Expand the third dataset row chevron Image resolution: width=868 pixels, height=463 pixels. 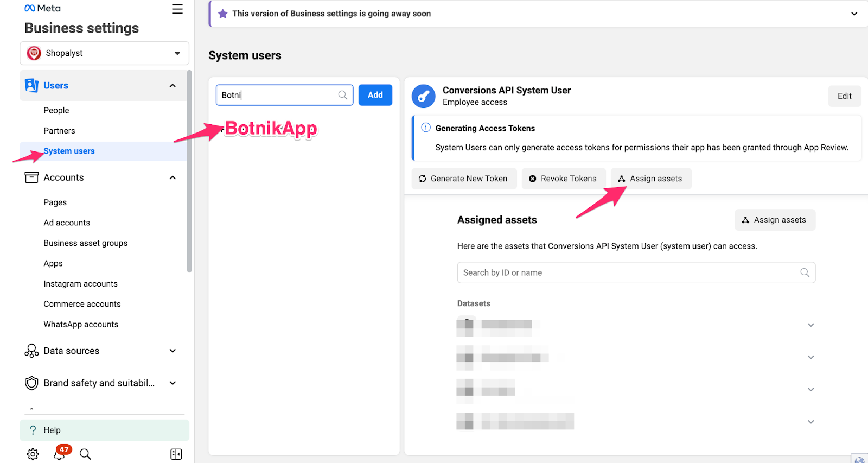[x=810, y=390]
